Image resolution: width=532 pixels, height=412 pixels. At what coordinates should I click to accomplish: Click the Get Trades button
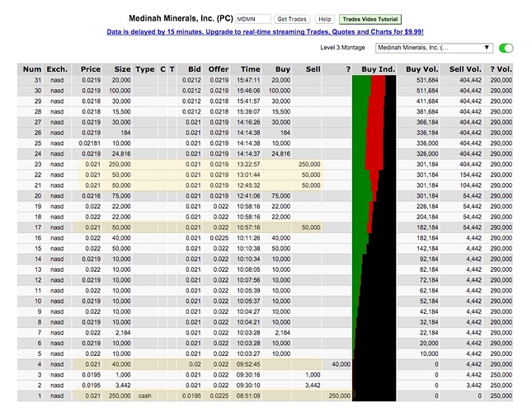coord(292,19)
